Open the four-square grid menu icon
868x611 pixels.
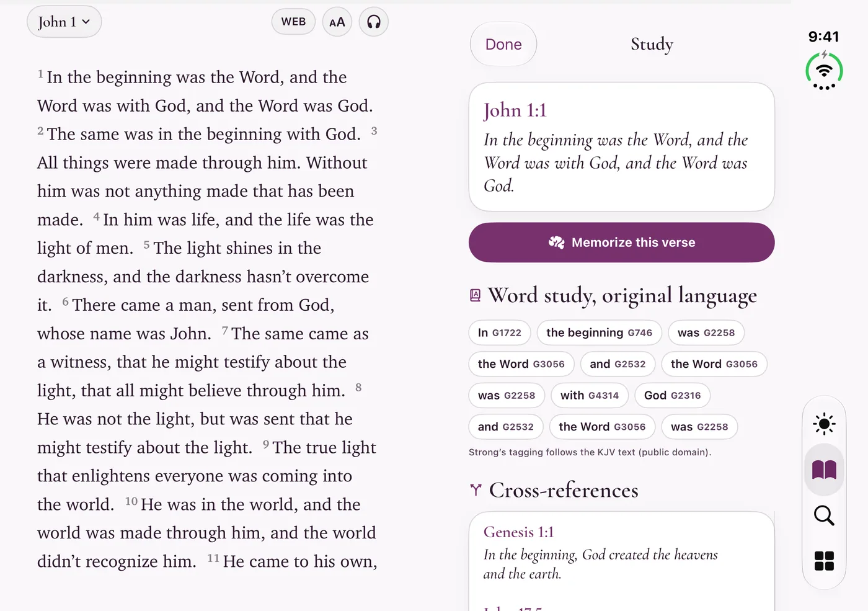pyautogui.click(x=824, y=561)
